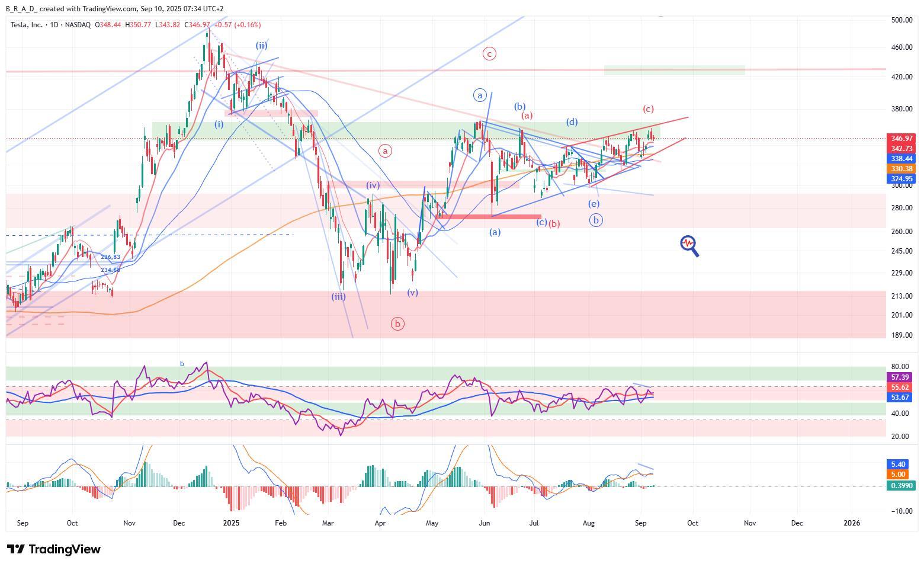Select the red circled a wave label
Image resolution: width=924 pixels, height=567 pixels.
(x=386, y=151)
